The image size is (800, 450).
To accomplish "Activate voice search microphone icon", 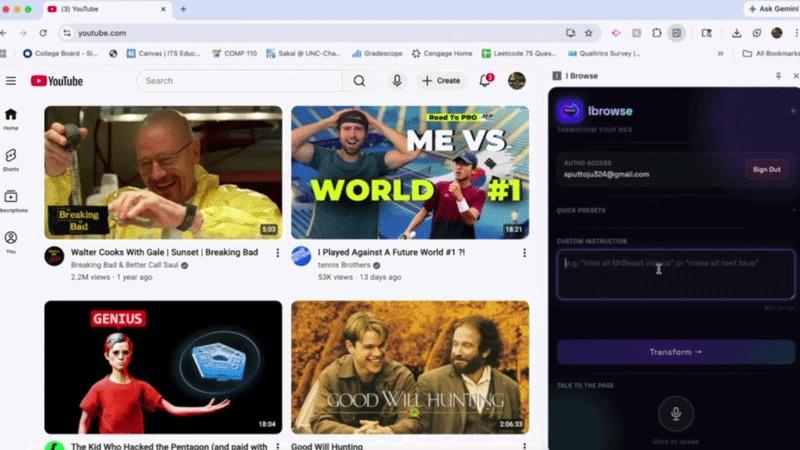I will point(397,81).
